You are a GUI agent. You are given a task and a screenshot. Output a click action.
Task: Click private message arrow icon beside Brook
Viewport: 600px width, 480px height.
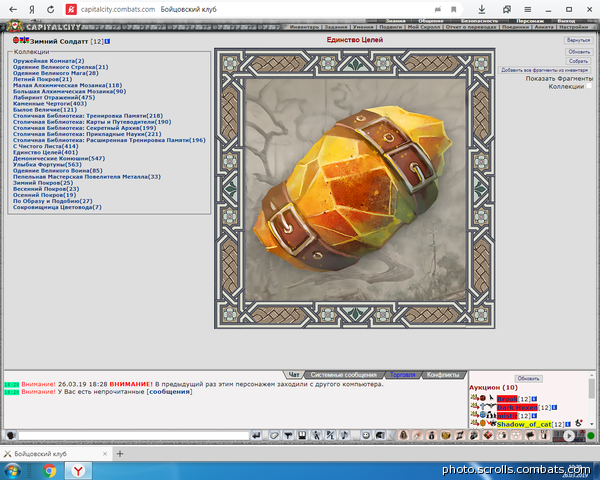pos(473,398)
